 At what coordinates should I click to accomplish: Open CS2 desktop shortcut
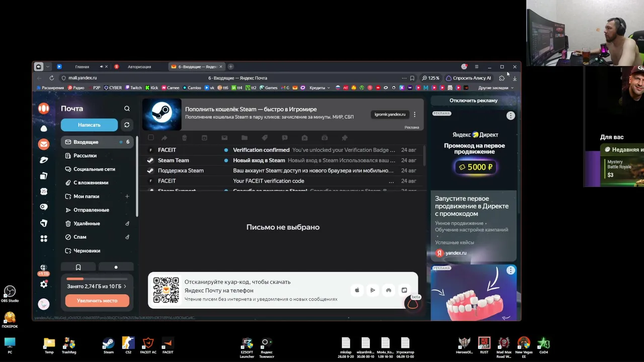point(128,345)
